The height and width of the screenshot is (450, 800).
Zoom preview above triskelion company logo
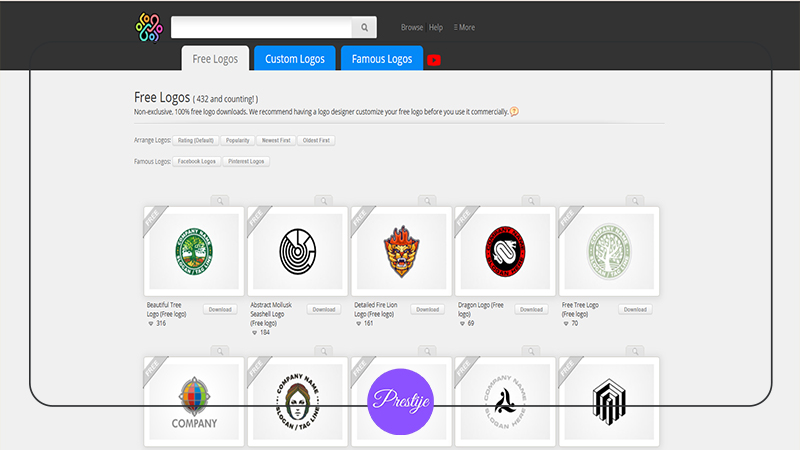[531, 352]
